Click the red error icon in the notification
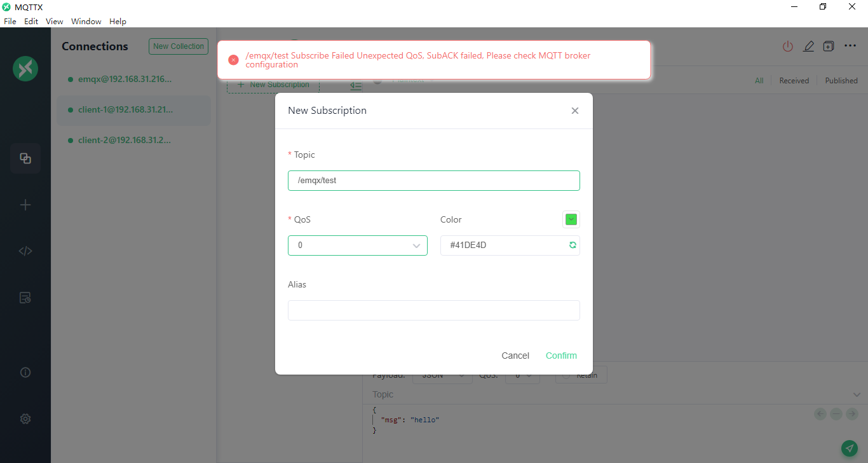 (x=233, y=60)
